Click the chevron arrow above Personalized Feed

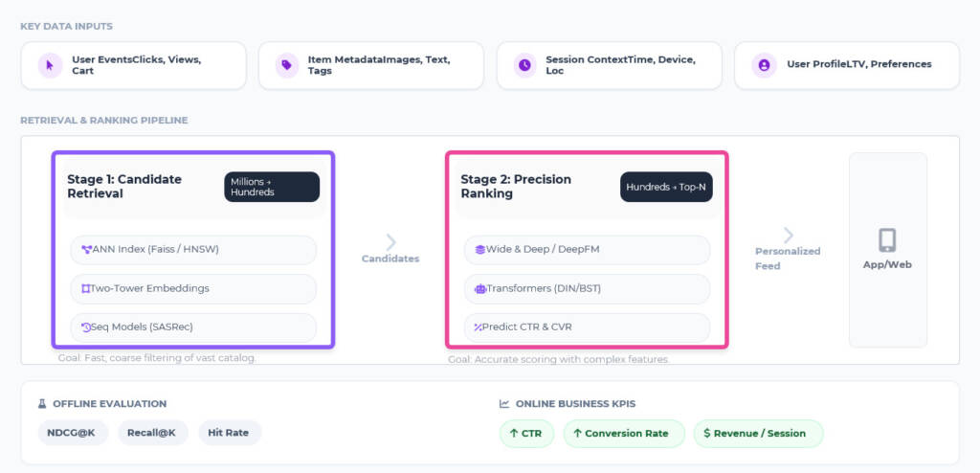click(x=788, y=236)
